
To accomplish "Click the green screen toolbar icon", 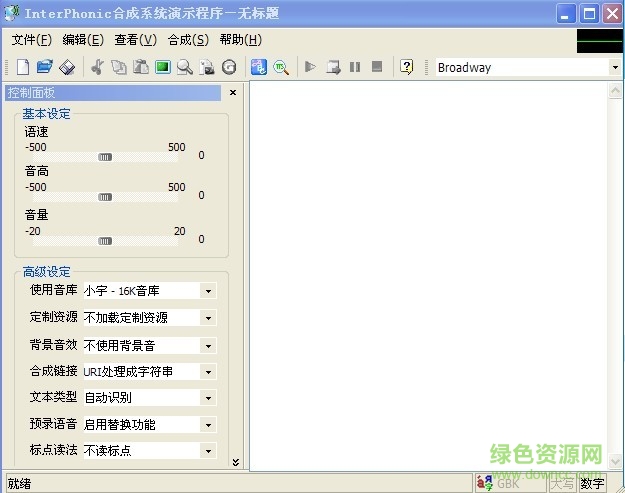I will pos(162,67).
